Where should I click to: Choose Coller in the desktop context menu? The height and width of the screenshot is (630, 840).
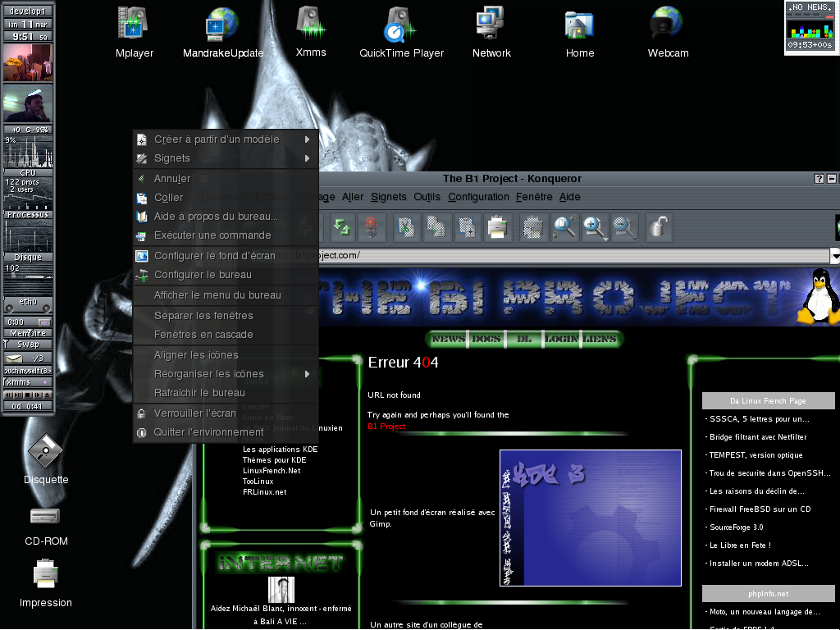[x=226, y=198]
